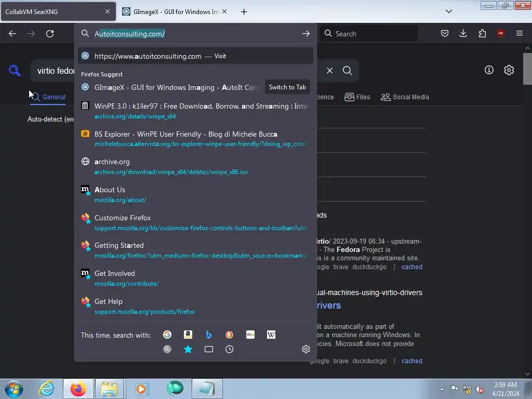This screenshot has width=532, height=399.
Task: Select the Social Media search category
Action: [405, 97]
